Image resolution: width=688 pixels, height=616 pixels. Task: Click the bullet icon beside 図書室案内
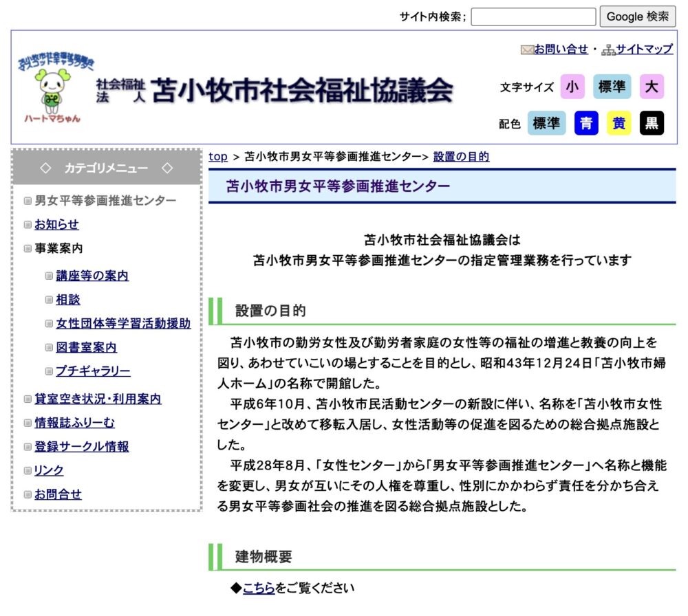click(x=49, y=347)
